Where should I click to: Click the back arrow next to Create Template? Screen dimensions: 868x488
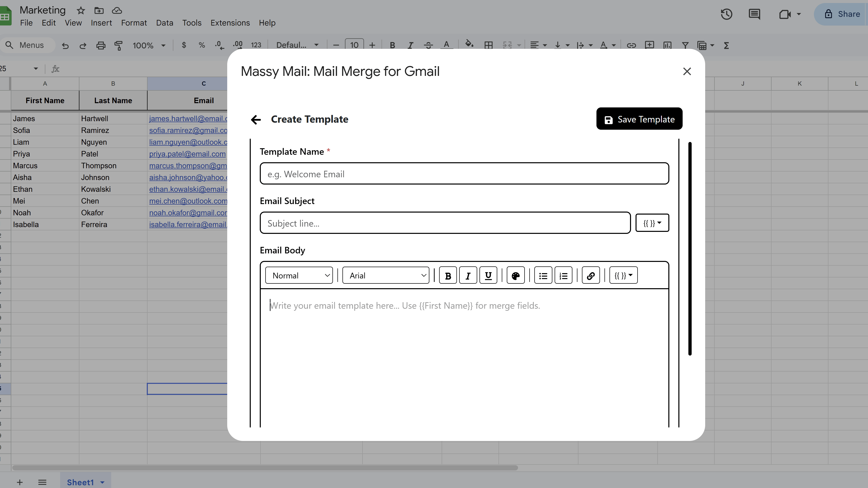click(x=256, y=119)
